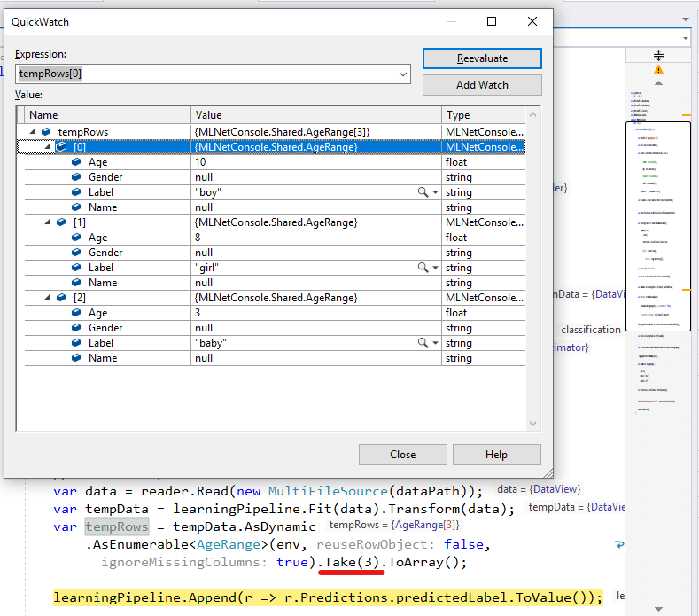Click the Reevaluate button
The width and height of the screenshot is (699, 616).
(x=482, y=58)
